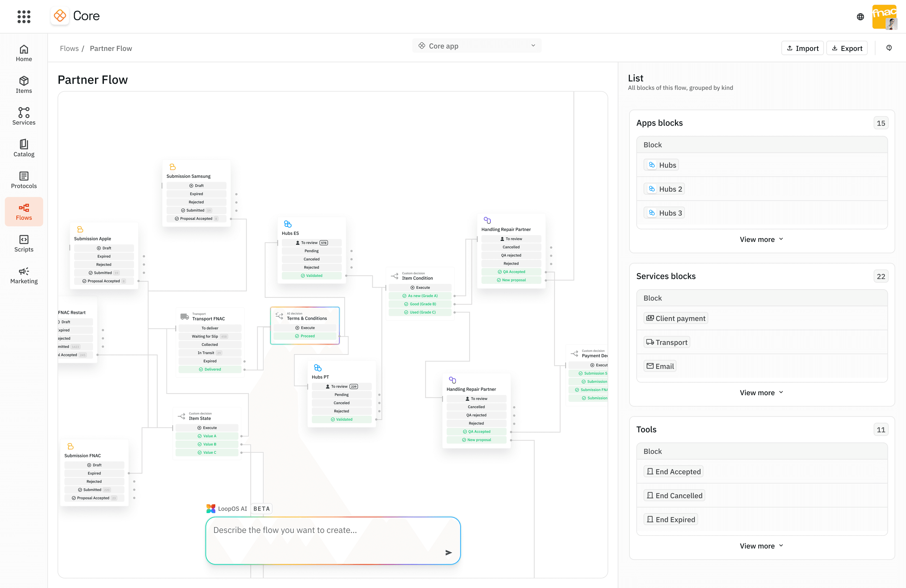The width and height of the screenshot is (906, 588).
Task: Select Waiting for Slip in Transport FNAC
Action: coord(210,337)
